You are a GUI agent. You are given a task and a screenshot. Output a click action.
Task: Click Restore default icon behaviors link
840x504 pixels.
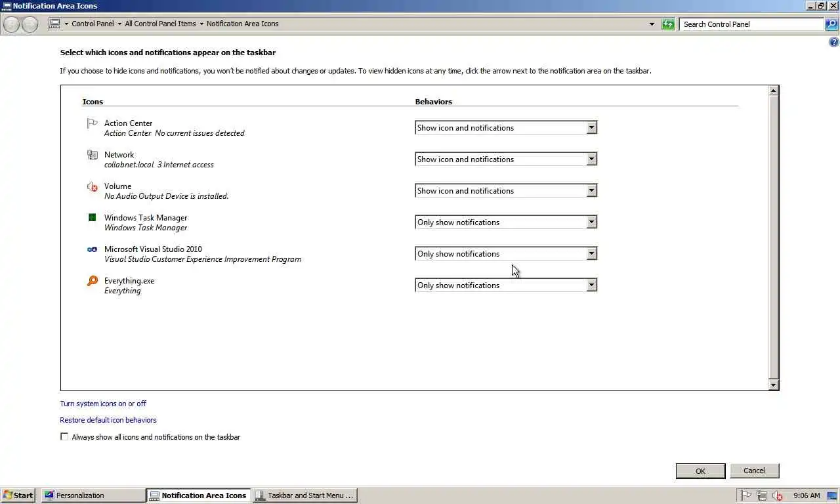pos(108,420)
